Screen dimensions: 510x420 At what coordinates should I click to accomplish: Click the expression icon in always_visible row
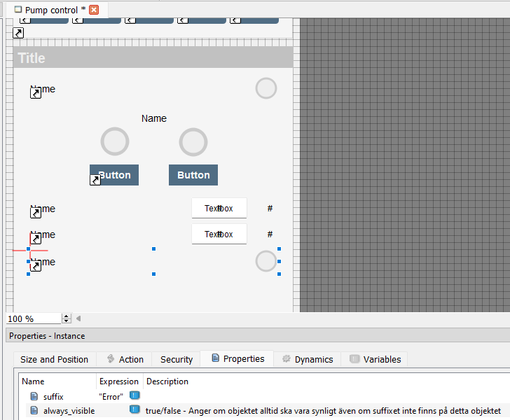135,409
